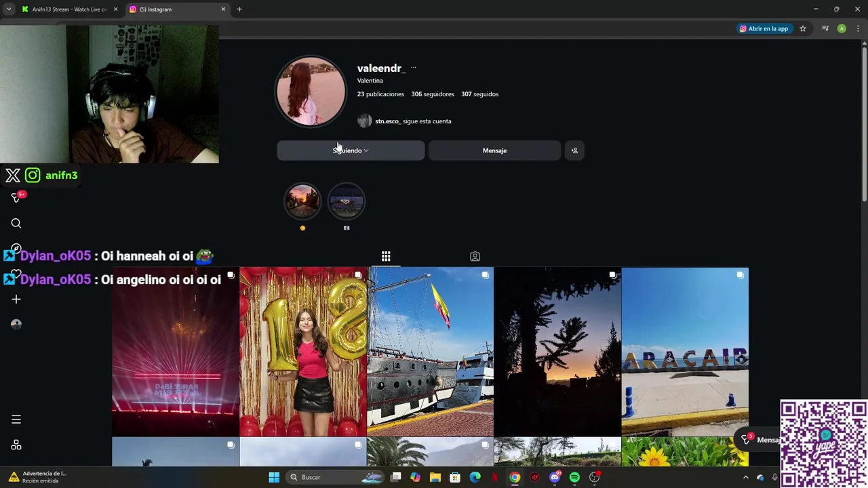Open the 307 seguidos list
The width and height of the screenshot is (868, 488).
[479, 94]
